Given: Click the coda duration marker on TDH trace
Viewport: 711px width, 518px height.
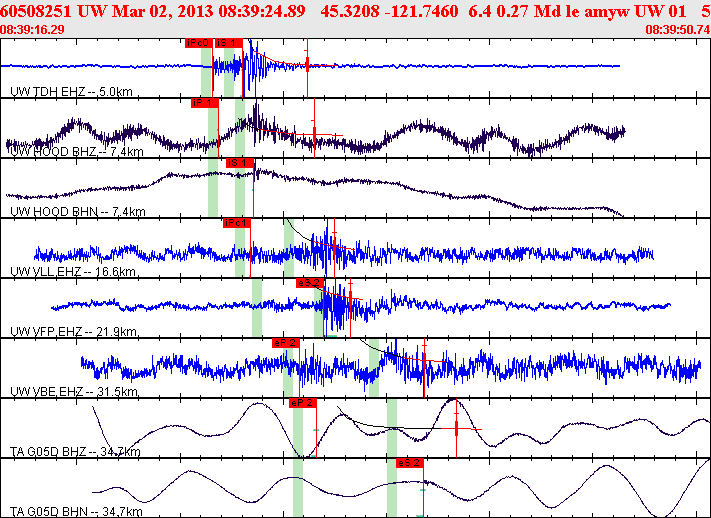Looking at the screenshot, I should [307, 66].
